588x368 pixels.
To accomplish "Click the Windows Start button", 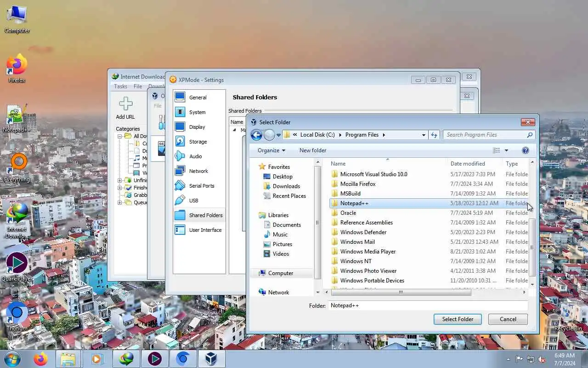I will point(12,358).
